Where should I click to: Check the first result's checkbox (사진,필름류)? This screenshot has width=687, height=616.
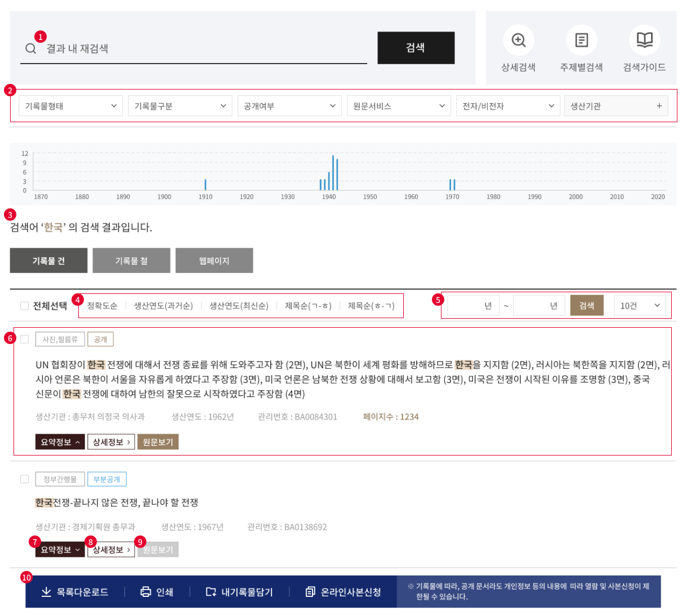pos(24,339)
